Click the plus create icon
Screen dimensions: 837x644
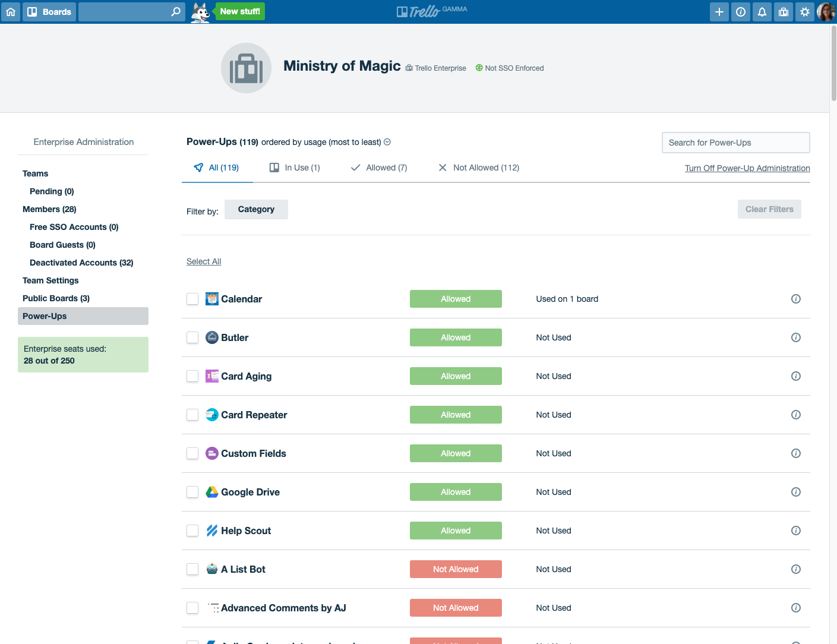tap(719, 12)
